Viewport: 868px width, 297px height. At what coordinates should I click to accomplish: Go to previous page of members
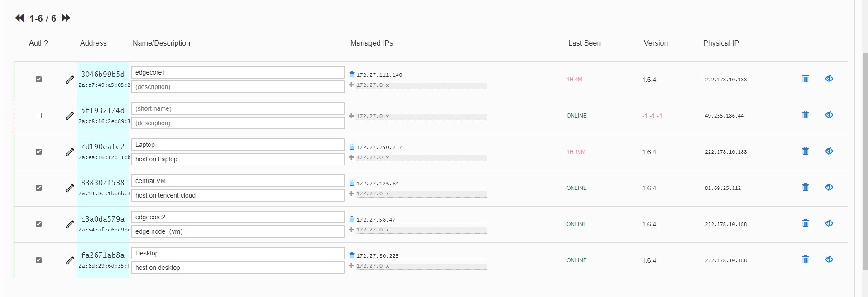tap(19, 18)
